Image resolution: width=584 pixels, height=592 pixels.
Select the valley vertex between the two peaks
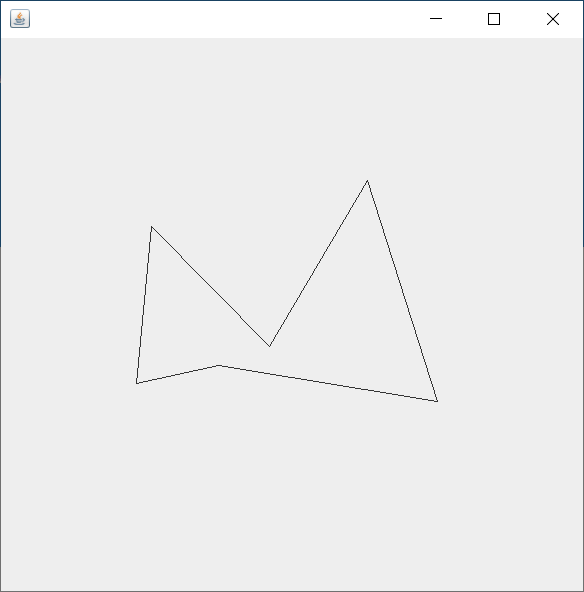point(270,346)
